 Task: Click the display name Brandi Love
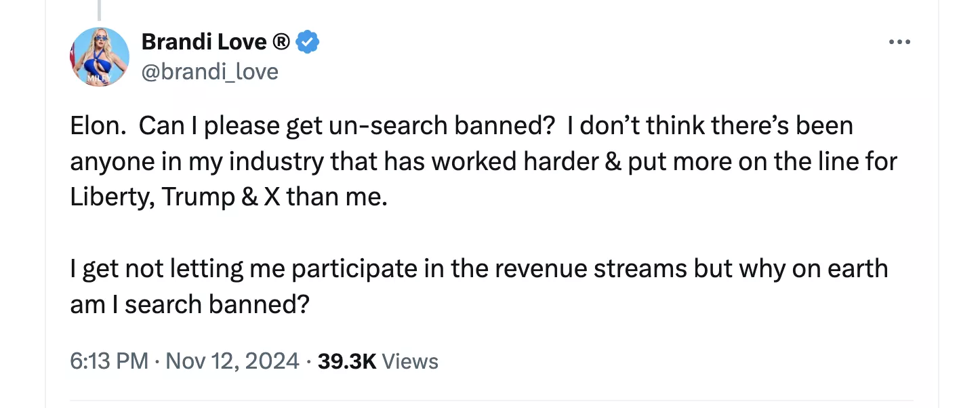click(203, 42)
